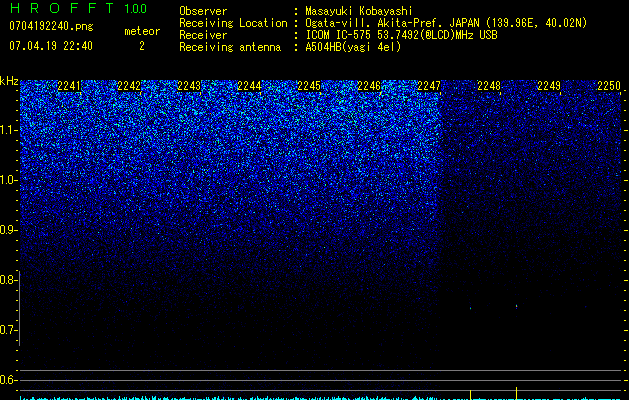629x400 pixels.
Task: Click the Receiver field label
Action: pyautogui.click(x=203, y=35)
